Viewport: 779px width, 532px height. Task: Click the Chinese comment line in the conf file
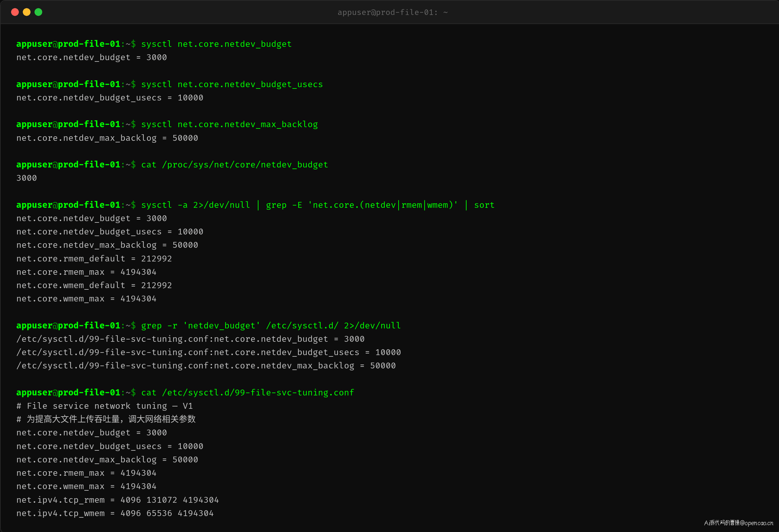coord(106,419)
